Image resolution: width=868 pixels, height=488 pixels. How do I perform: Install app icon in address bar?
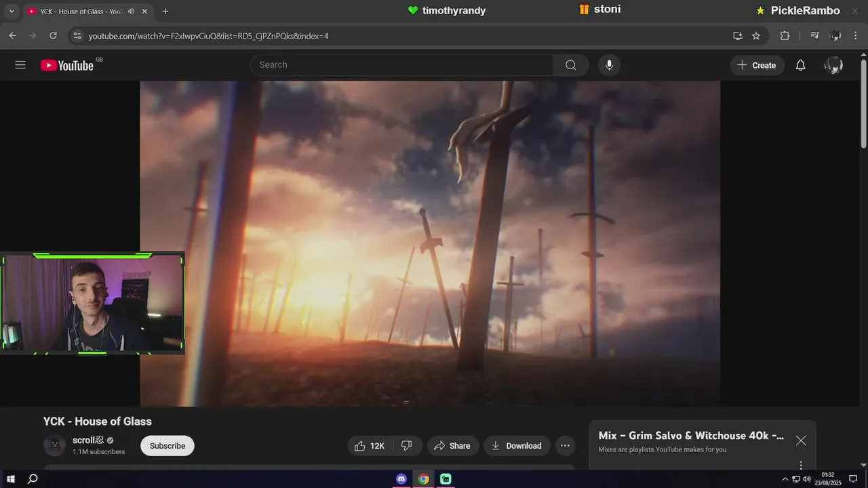click(738, 36)
